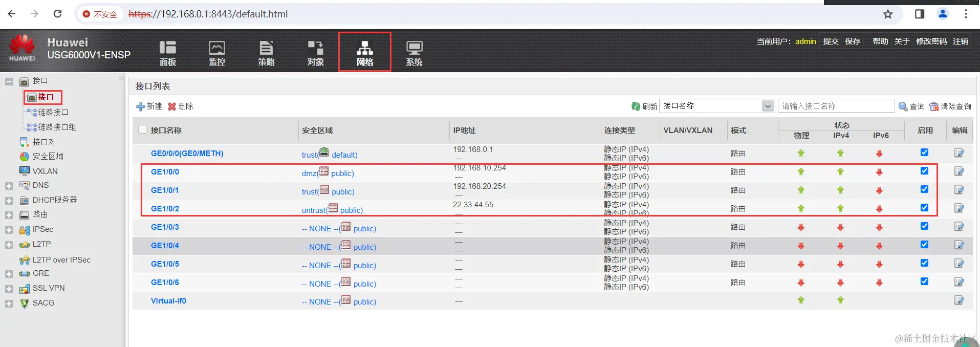This screenshot has height=347, width=980.
Task: Open the 系统 system tab
Action: pyautogui.click(x=414, y=53)
